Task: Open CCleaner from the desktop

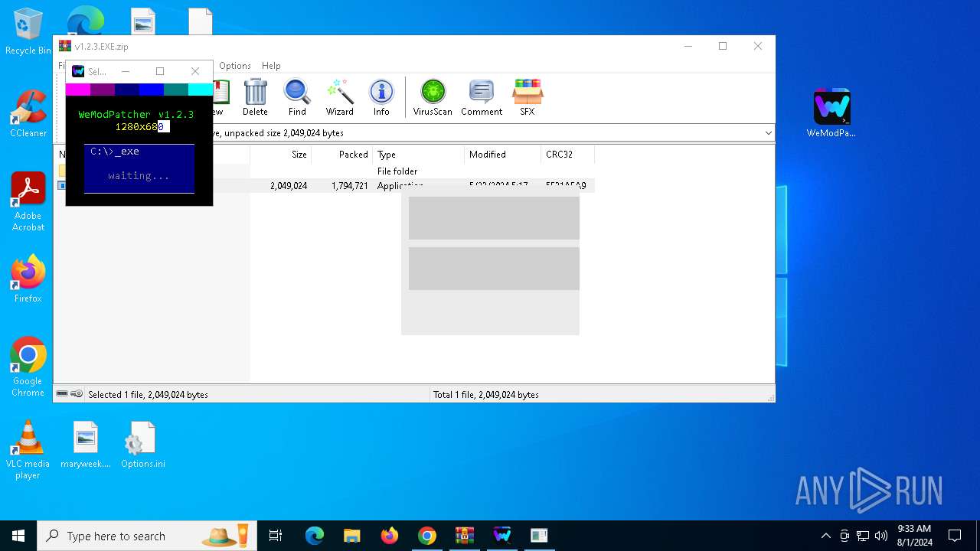Action: pyautogui.click(x=28, y=114)
